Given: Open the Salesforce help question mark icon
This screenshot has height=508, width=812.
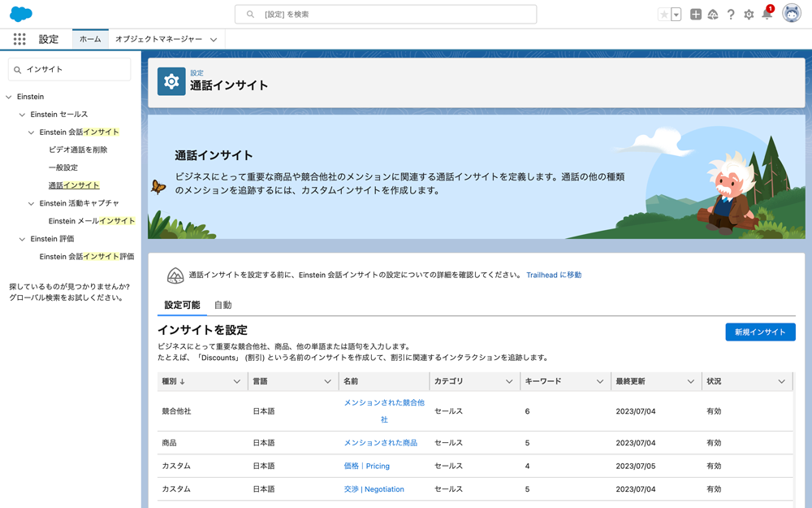Looking at the screenshot, I should click(x=731, y=15).
